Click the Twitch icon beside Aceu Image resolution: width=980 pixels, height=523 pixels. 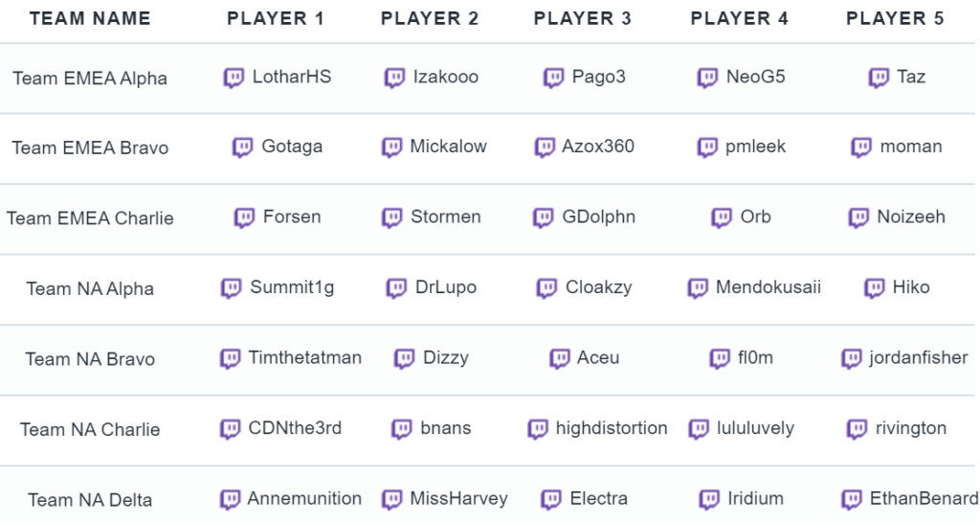pyautogui.click(x=559, y=358)
